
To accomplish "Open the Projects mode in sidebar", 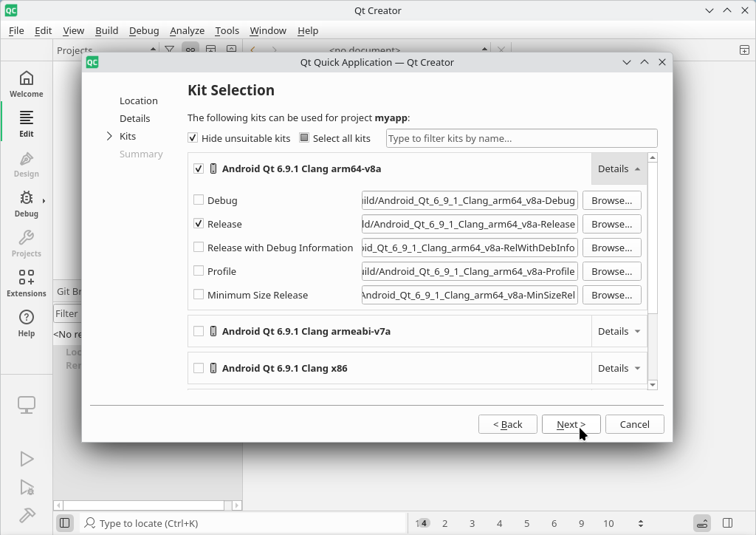I will (x=27, y=244).
